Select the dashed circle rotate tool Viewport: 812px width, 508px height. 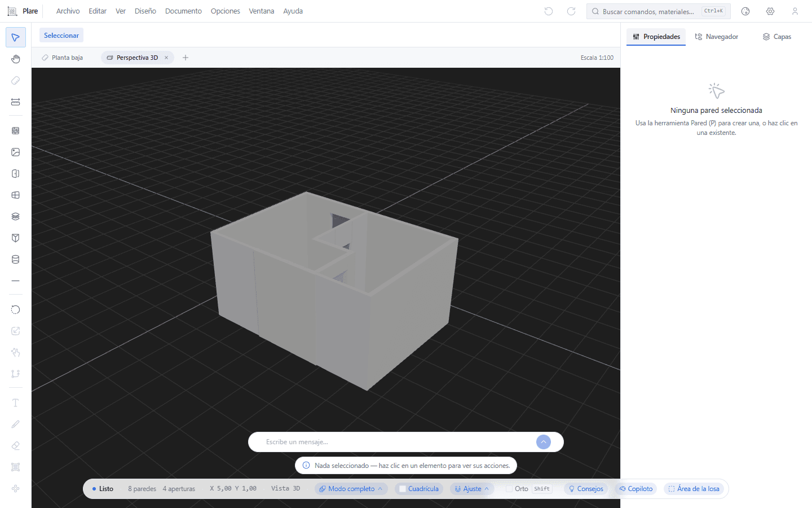(16, 309)
